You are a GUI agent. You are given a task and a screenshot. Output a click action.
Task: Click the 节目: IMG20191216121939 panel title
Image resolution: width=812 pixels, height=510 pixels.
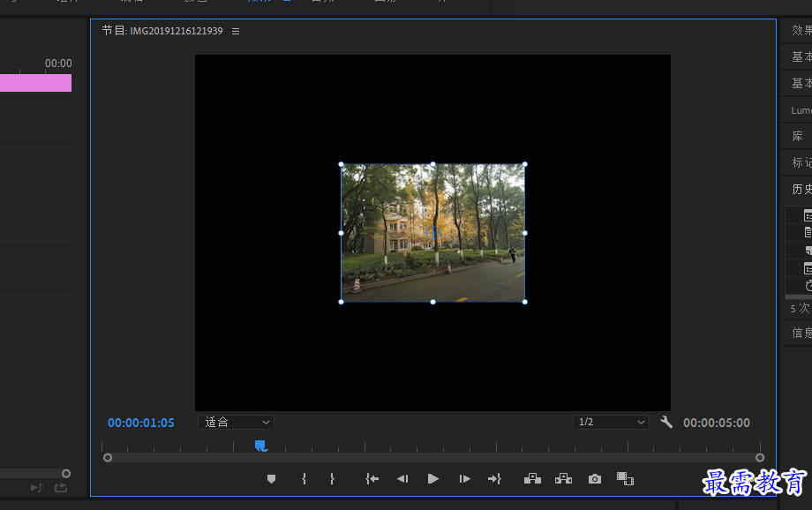coord(162,31)
